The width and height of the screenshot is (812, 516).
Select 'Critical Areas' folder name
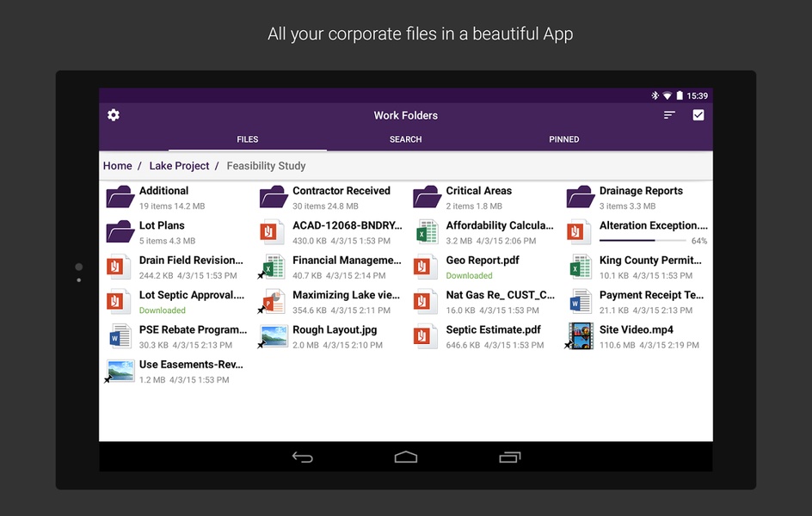click(x=478, y=190)
